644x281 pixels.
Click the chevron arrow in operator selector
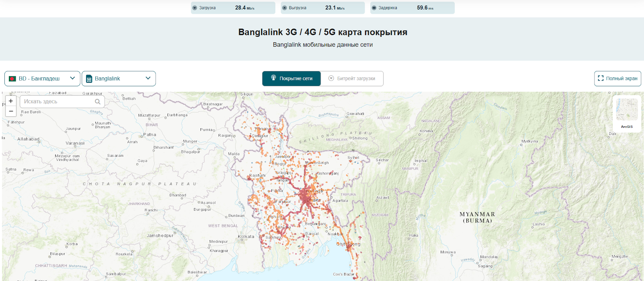[148, 78]
